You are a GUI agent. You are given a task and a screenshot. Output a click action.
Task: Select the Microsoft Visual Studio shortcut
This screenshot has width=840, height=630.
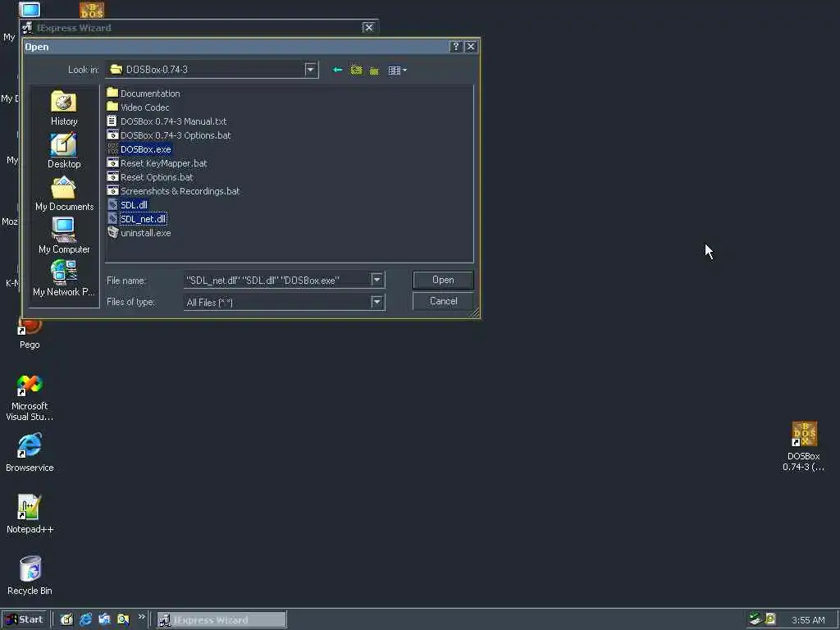[30, 397]
